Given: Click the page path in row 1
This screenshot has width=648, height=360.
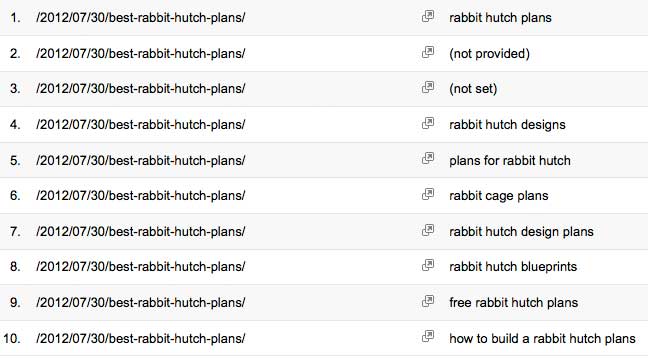Looking at the screenshot, I should coord(141,18).
